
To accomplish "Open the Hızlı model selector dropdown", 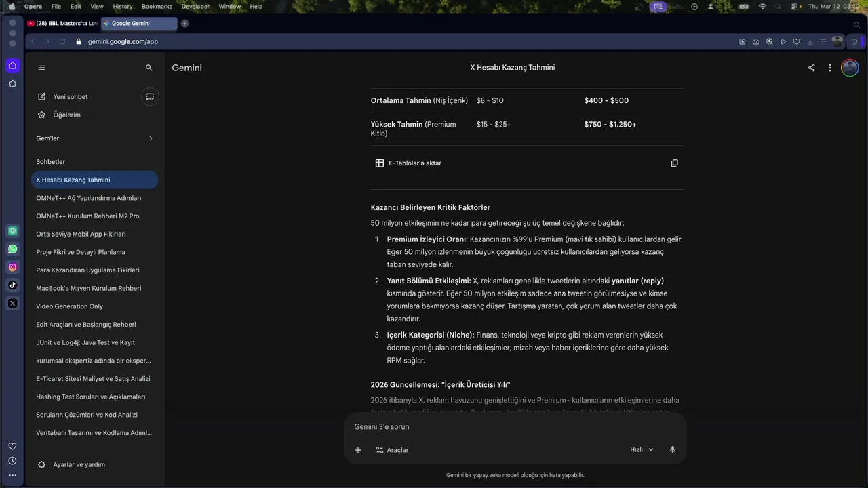I will pyautogui.click(x=642, y=450).
